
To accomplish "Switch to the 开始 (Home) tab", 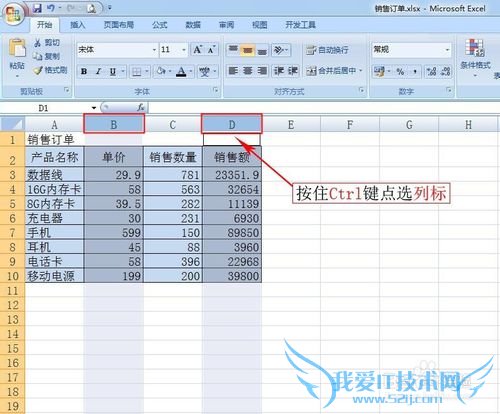I will point(44,25).
